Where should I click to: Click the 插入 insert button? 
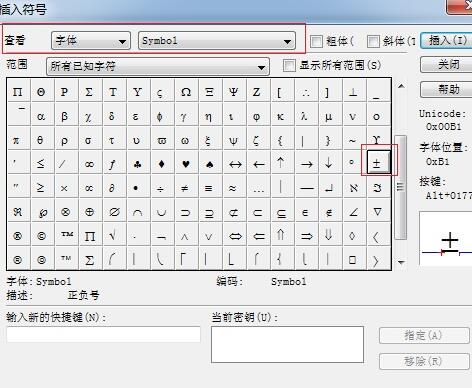[x=447, y=40]
